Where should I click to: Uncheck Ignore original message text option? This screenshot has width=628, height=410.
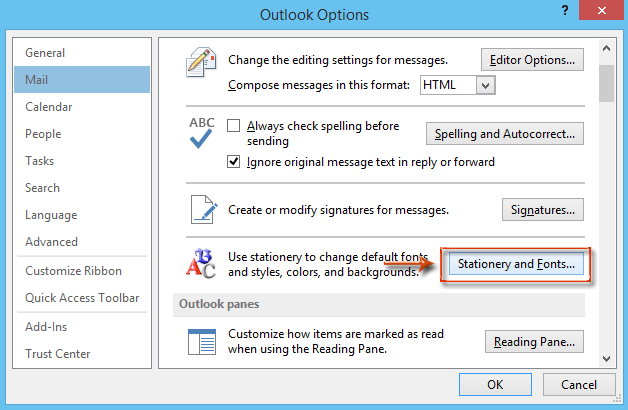(234, 161)
